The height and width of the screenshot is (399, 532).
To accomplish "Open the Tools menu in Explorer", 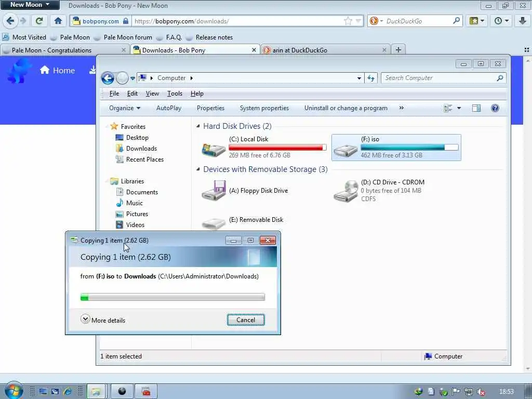I will coord(175,94).
